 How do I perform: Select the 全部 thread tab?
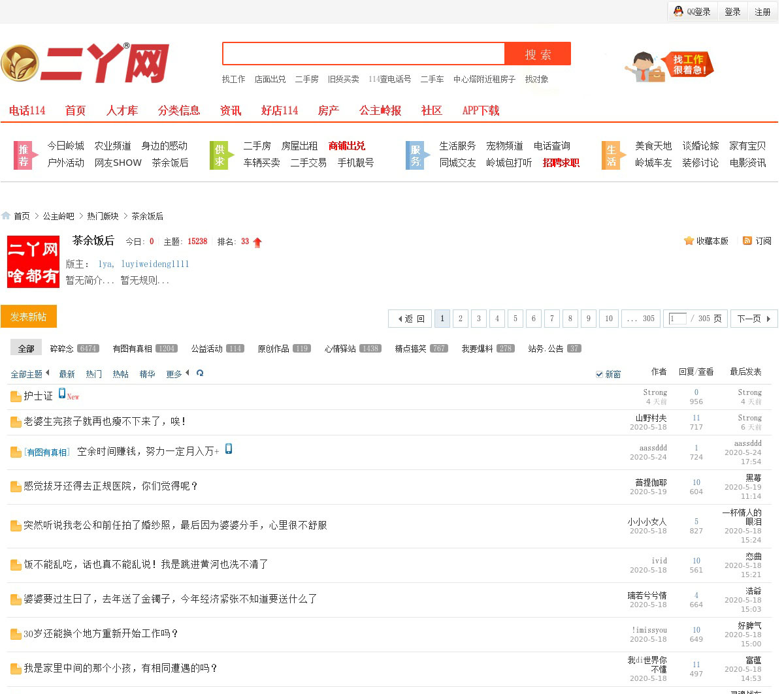(x=26, y=348)
